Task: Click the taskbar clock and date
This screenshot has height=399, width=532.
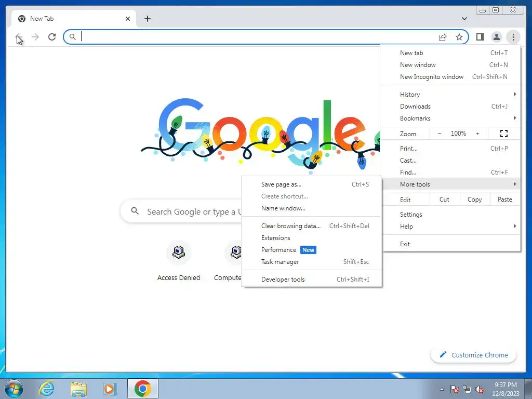Action: coord(506,389)
